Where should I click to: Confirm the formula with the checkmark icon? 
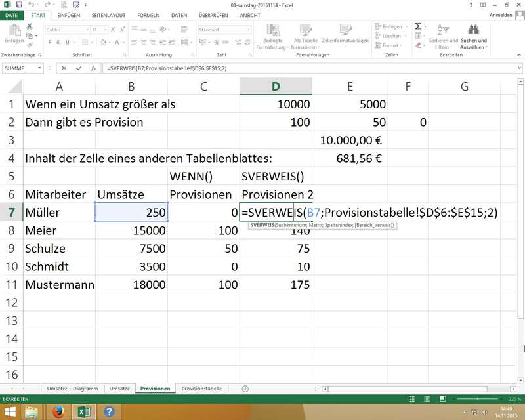click(x=78, y=68)
